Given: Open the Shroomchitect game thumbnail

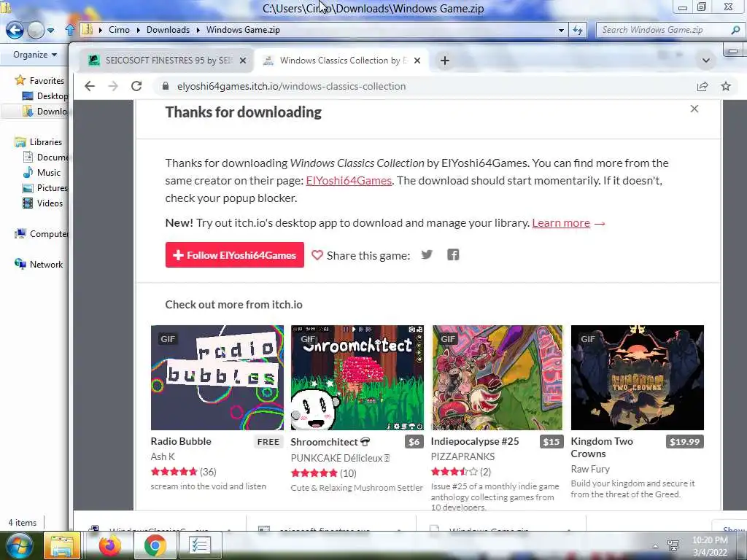Looking at the screenshot, I should coord(357,378).
